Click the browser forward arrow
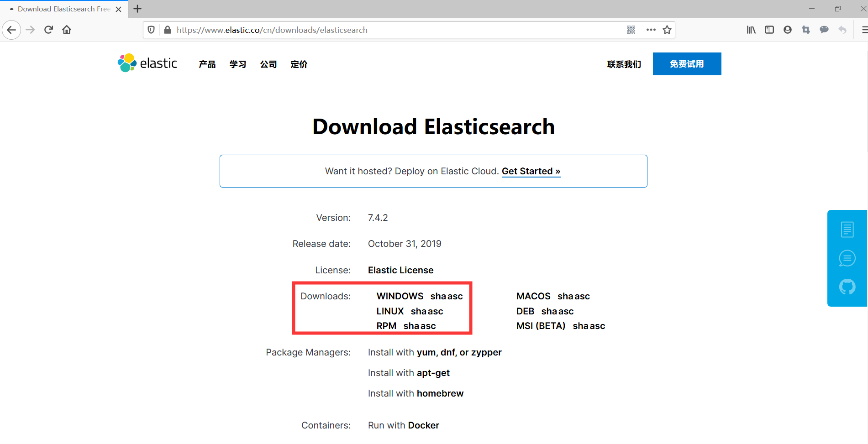868x444 pixels. tap(30, 30)
